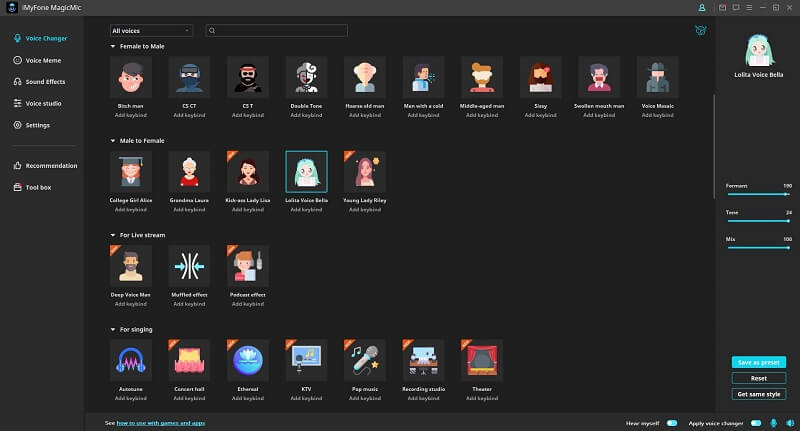Pick the Kick-ass Lady Lisa voice

(x=247, y=171)
